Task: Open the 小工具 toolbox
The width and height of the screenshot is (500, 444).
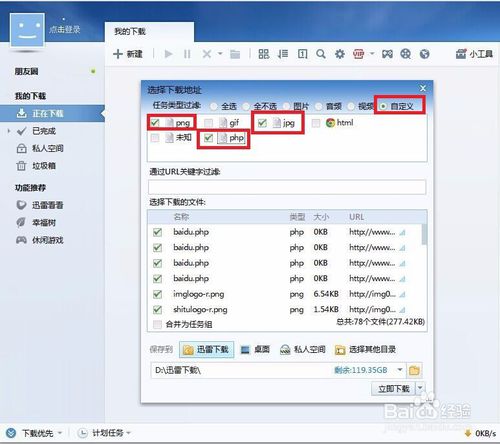Action: pyautogui.click(x=474, y=54)
